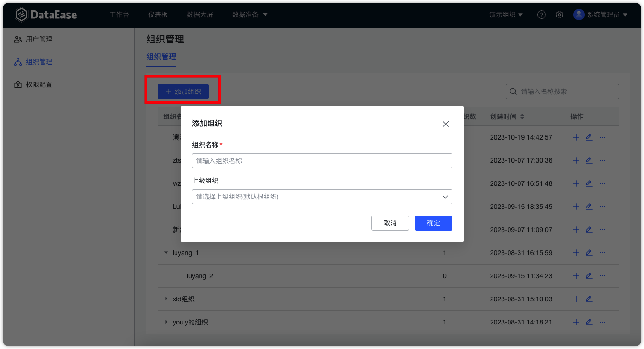The image size is (644, 349).
Task: Open more options for luyang_2
Action: (602, 276)
